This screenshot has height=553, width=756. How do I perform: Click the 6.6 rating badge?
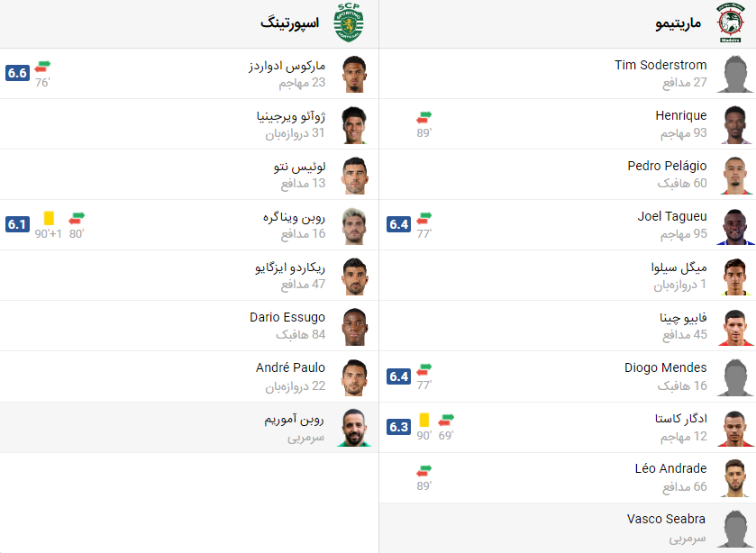click(17, 73)
